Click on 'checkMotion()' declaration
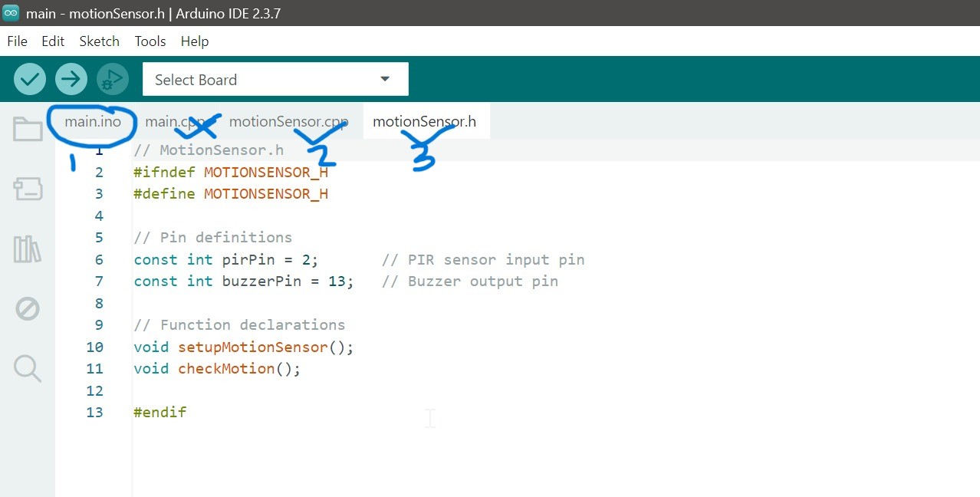Viewport: 980px width, 497px height. coord(217,369)
